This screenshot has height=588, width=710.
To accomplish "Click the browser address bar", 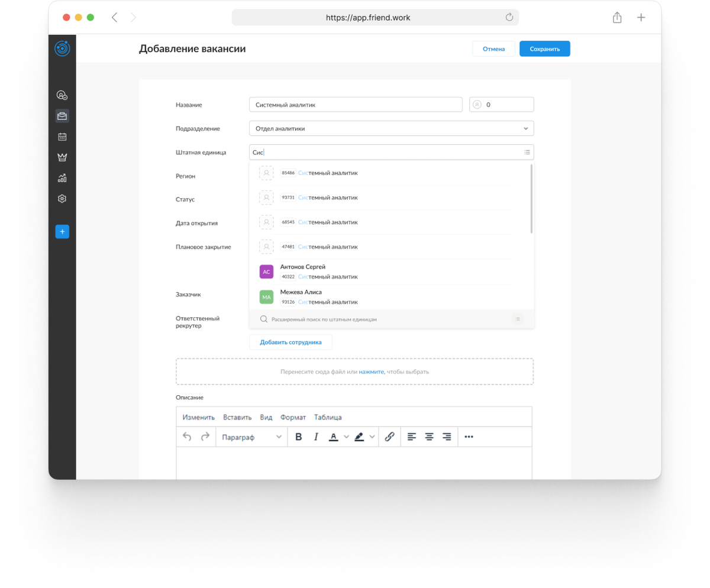I will tap(375, 18).
